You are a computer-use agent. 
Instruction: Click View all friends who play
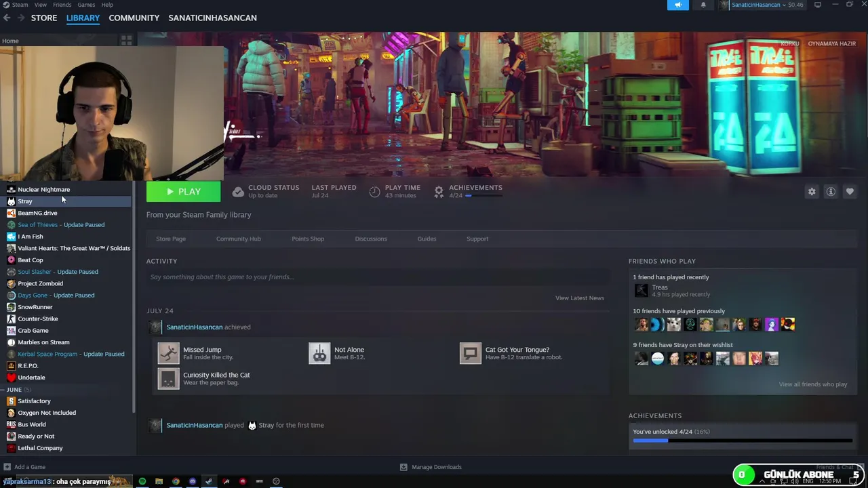[x=813, y=384]
